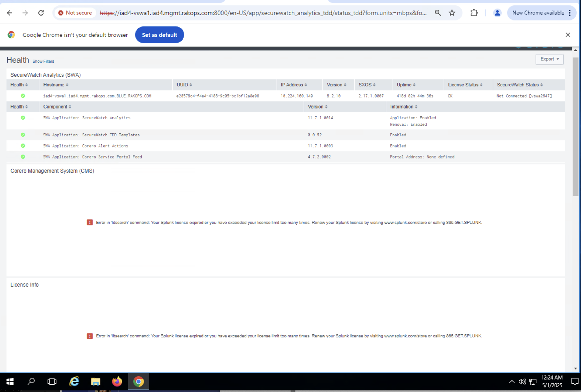
Task: Select IP address 10.224.160.149
Action: click(x=297, y=96)
